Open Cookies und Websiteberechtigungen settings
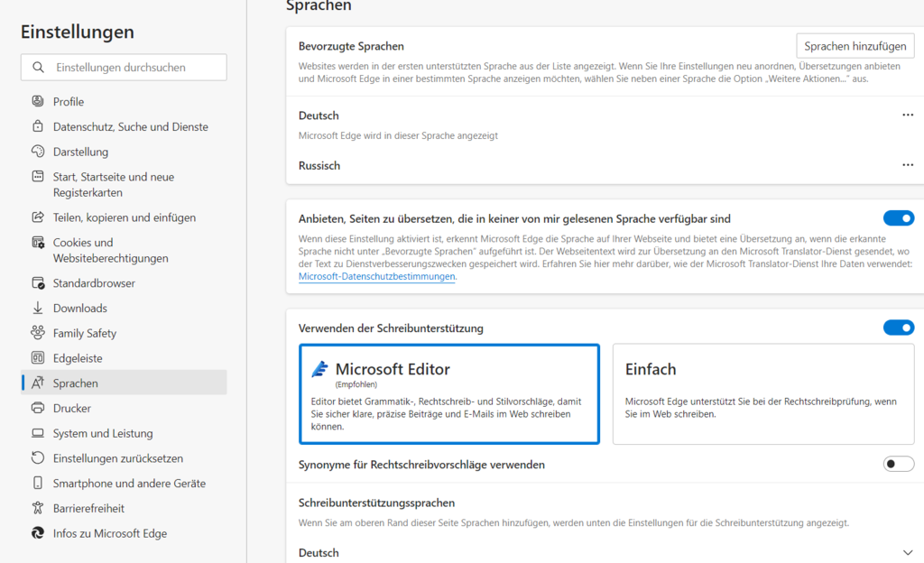Screen dimensions: 924x563 124,250
